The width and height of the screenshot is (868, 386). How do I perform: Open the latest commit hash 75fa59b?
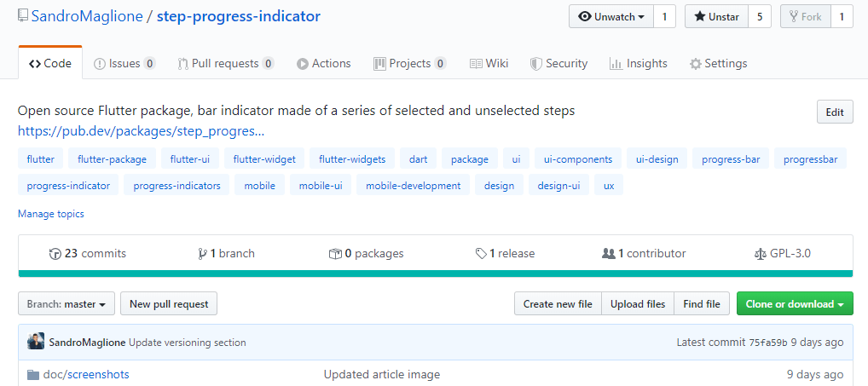tap(767, 343)
